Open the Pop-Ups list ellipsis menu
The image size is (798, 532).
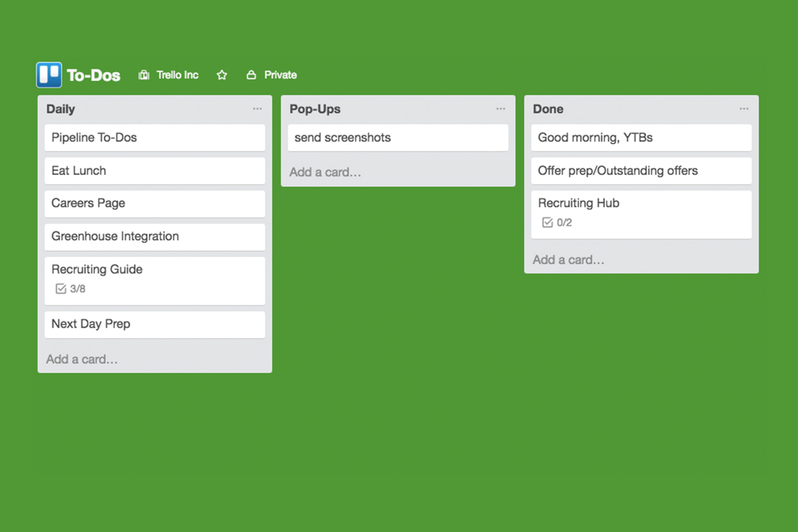click(501, 109)
